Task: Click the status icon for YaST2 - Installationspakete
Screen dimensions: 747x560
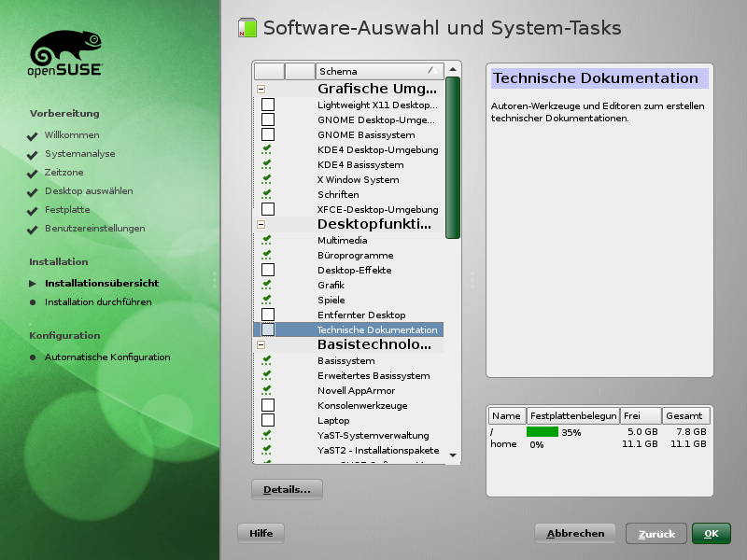Action: point(267,450)
